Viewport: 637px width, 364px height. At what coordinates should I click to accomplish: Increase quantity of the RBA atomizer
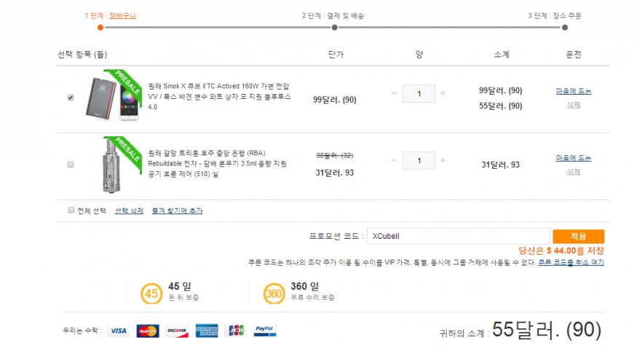tap(443, 160)
